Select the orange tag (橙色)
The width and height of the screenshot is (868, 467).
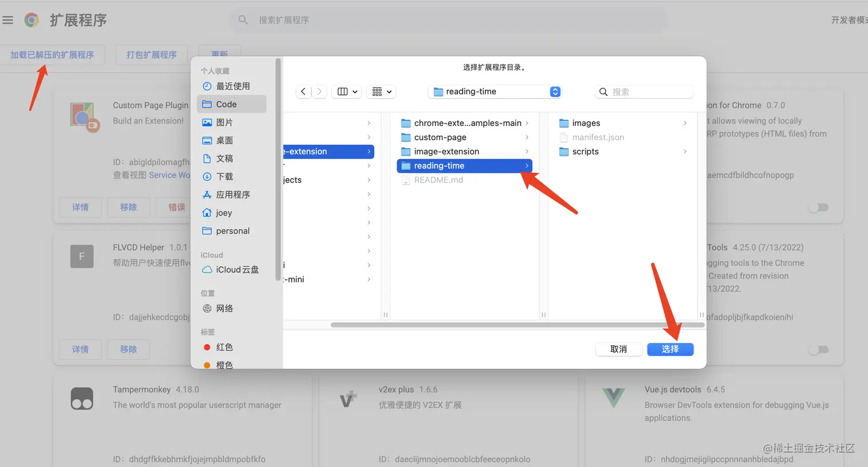point(231,364)
